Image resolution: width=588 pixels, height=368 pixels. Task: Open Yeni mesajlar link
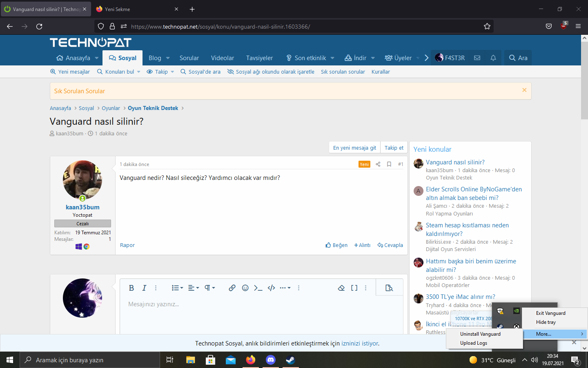coord(70,72)
